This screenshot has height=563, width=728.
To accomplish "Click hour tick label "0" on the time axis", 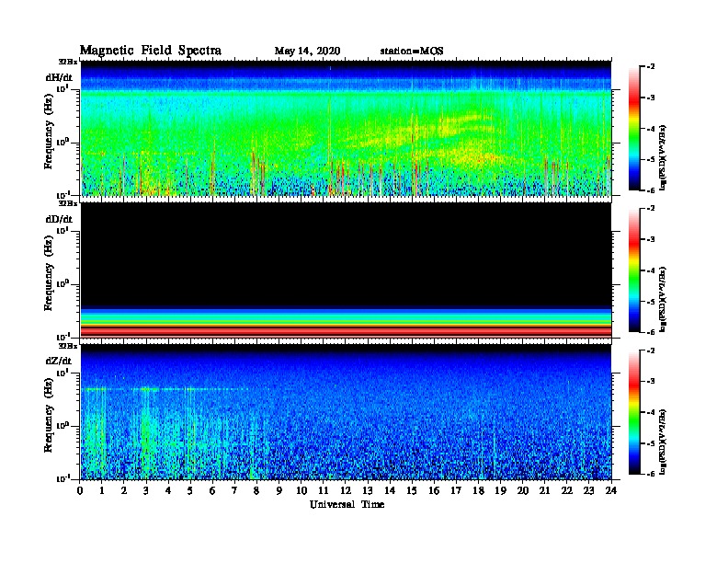I will 80,491.
